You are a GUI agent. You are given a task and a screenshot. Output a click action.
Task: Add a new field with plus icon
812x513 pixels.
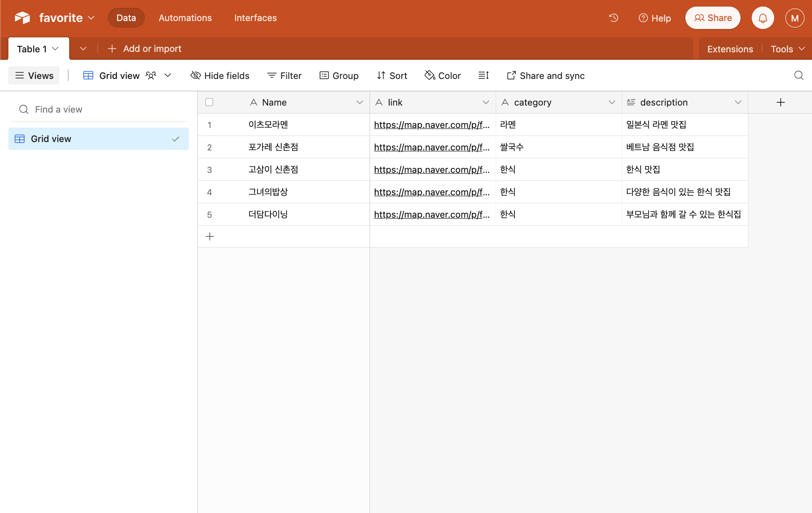pos(780,102)
